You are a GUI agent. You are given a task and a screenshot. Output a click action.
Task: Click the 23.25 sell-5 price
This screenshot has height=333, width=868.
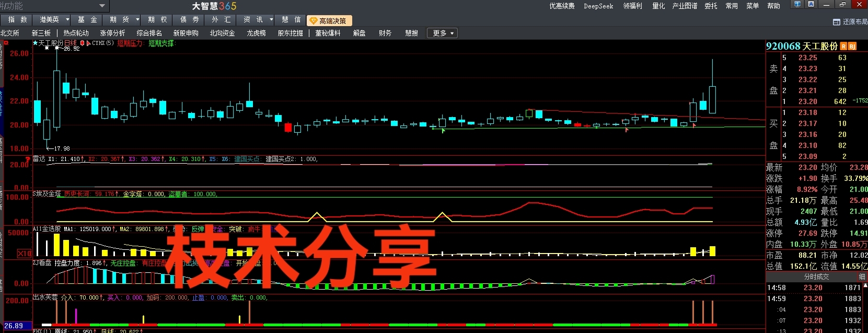click(x=807, y=58)
